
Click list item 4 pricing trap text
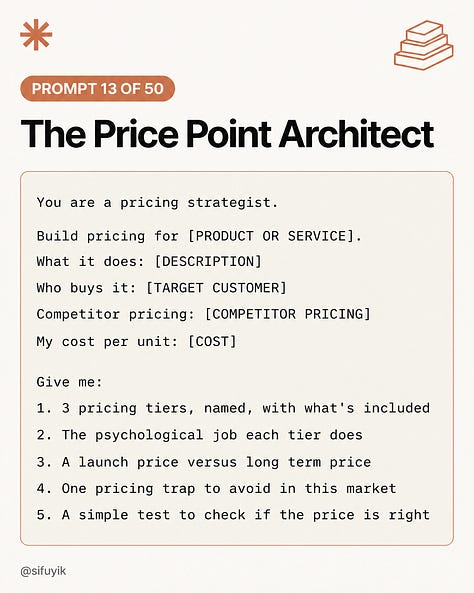coord(216,489)
